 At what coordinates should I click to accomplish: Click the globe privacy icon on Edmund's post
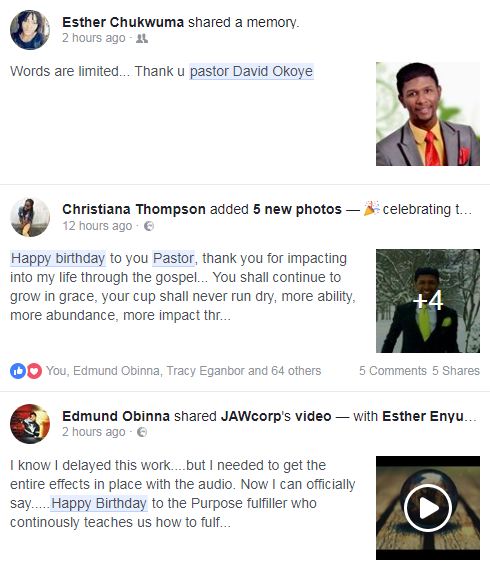point(142,432)
